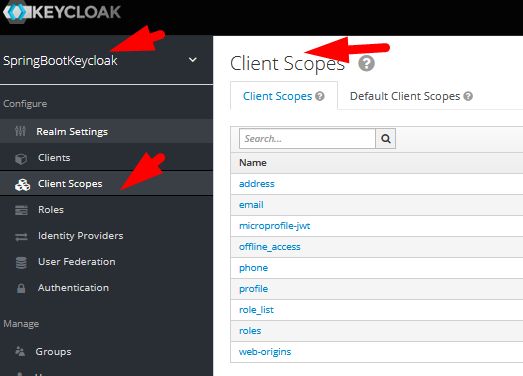523x376 pixels.
Task: Click the Roles list icon
Action: [21, 210]
